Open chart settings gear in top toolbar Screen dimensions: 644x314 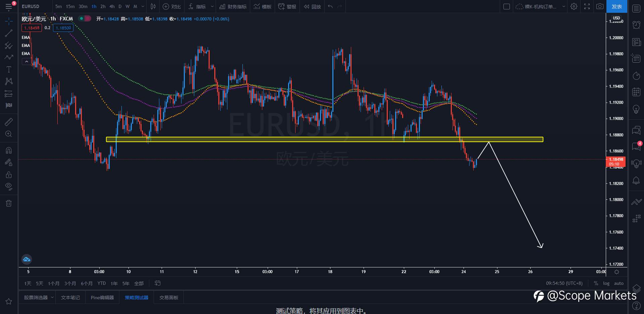[x=574, y=6]
